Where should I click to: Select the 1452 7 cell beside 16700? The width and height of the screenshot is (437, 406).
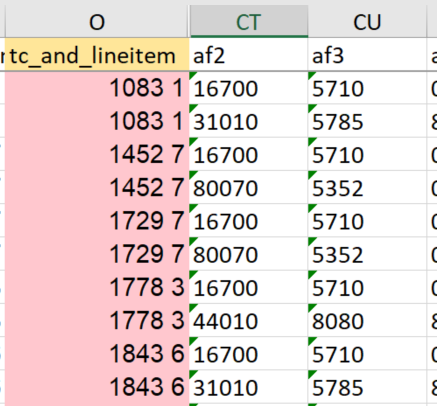point(97,154)
